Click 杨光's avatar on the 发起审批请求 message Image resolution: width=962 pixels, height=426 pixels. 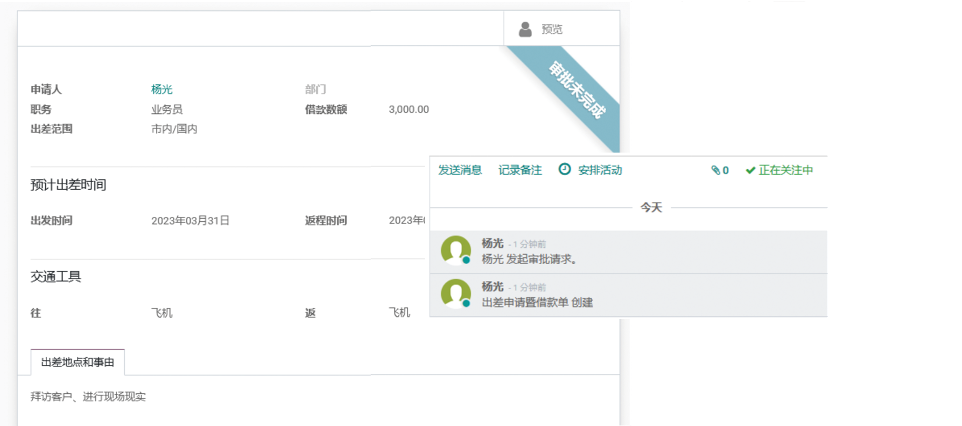pyautogui.click(x=456, y=251)
